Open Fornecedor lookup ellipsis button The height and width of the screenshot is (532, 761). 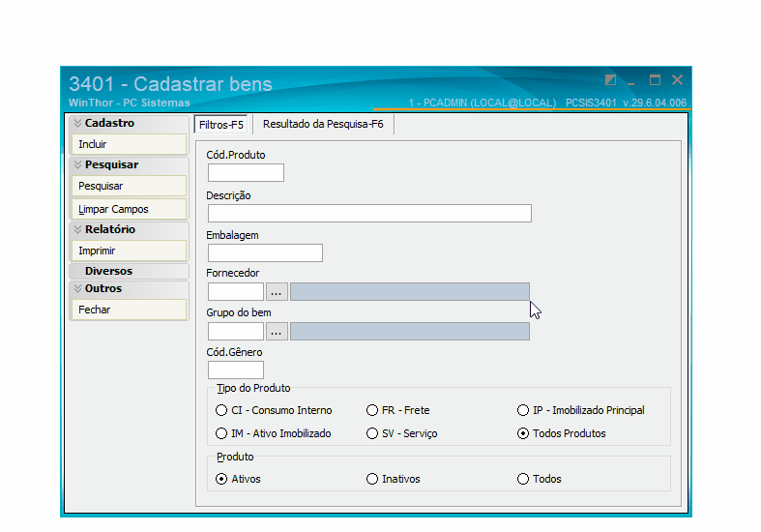tap(277, 292)
